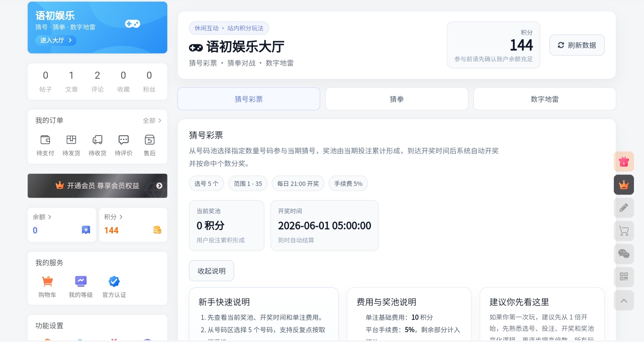Click the gold coins points icon
The width and height of the screenshot is (644, 342).
[x=157, y=230]
